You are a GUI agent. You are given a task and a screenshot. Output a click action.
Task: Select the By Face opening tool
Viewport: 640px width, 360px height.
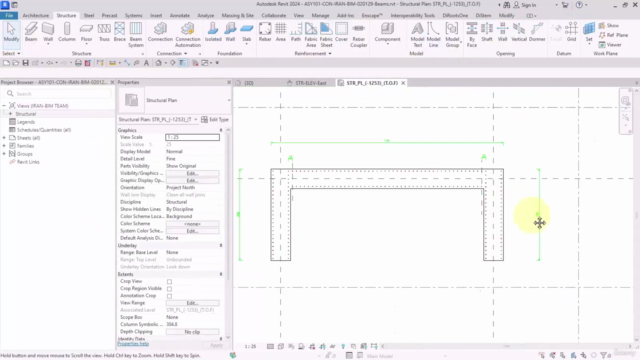[x=472, y=34]
